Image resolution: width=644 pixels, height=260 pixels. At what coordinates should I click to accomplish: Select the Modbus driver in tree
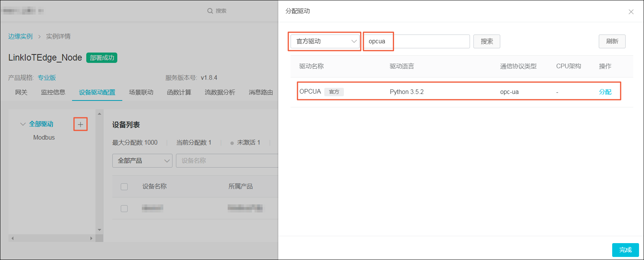(x=44, y=137)
